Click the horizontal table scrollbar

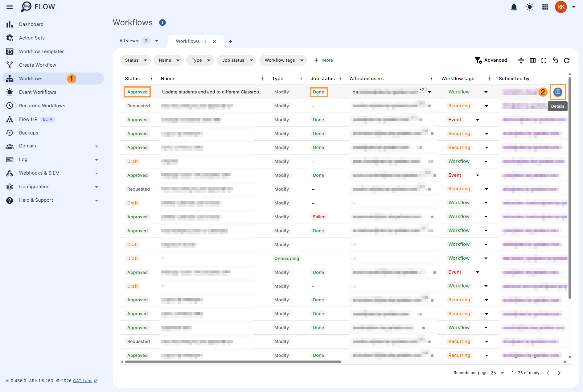(x=233, y=362)
